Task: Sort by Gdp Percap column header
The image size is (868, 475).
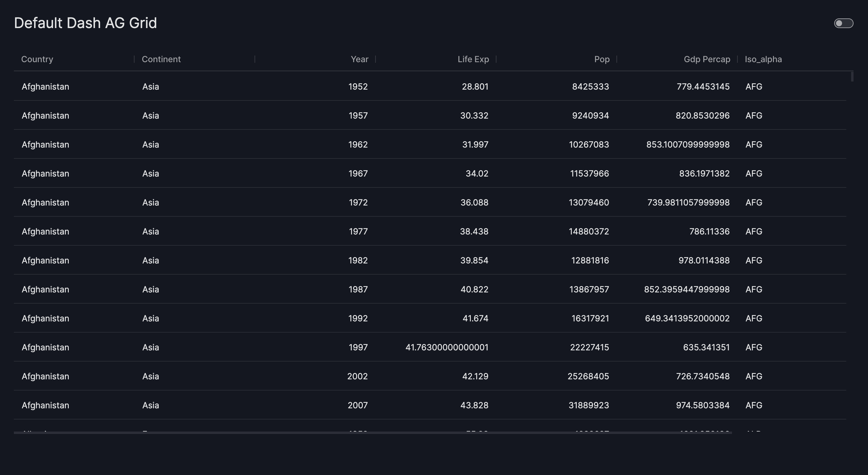Action: (x=707, y=59)
